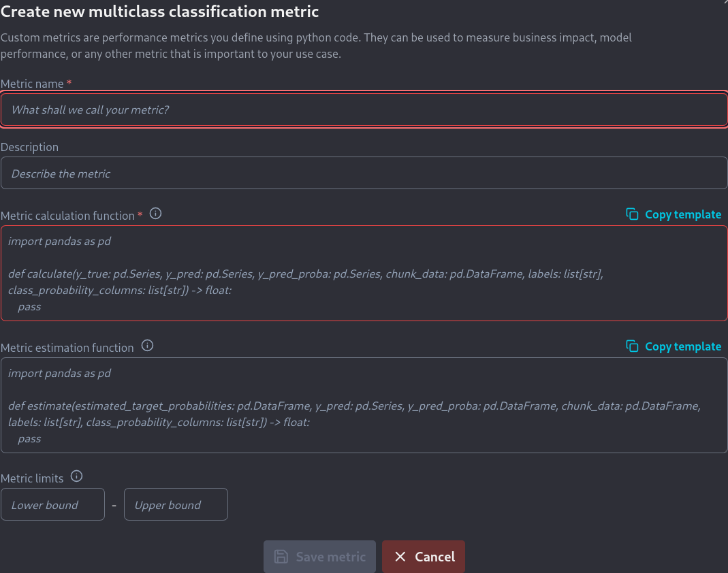Click the Metric name input field

(364, 110)
